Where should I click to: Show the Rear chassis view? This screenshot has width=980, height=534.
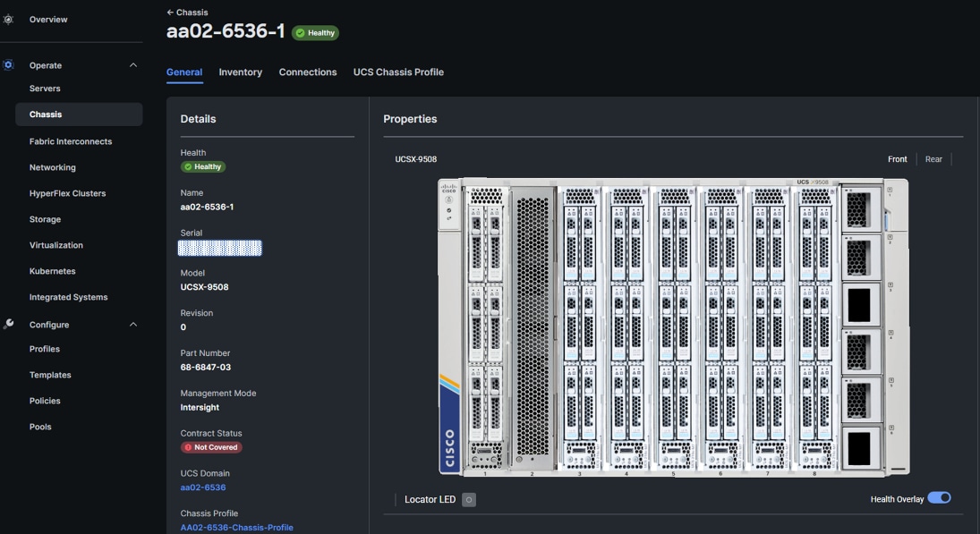[933, 159]
